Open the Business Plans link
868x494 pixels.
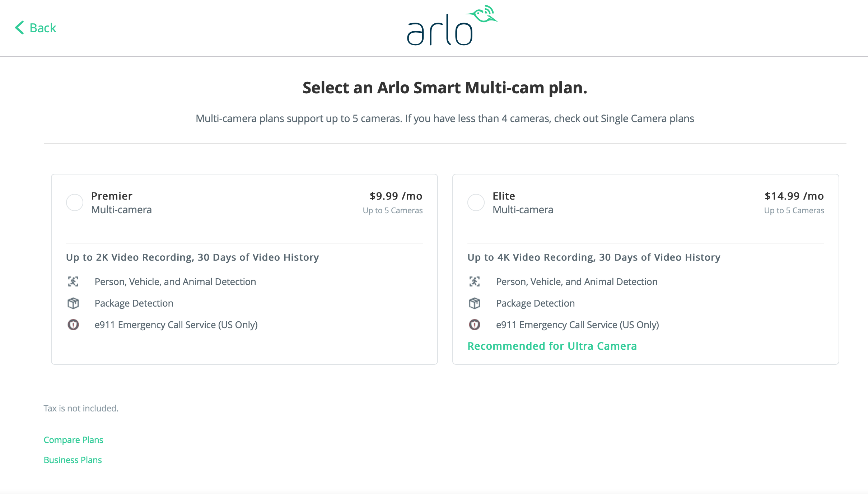(x=73, y=460)
